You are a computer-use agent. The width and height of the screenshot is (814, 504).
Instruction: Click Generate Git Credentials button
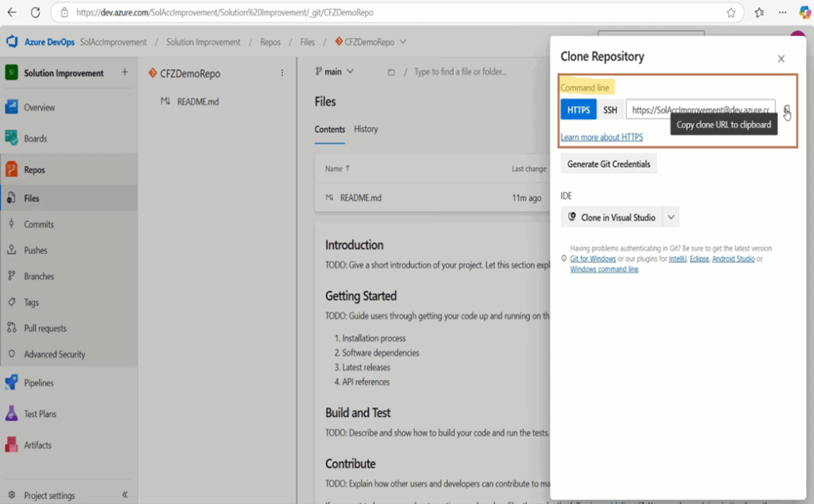point(608,164)
